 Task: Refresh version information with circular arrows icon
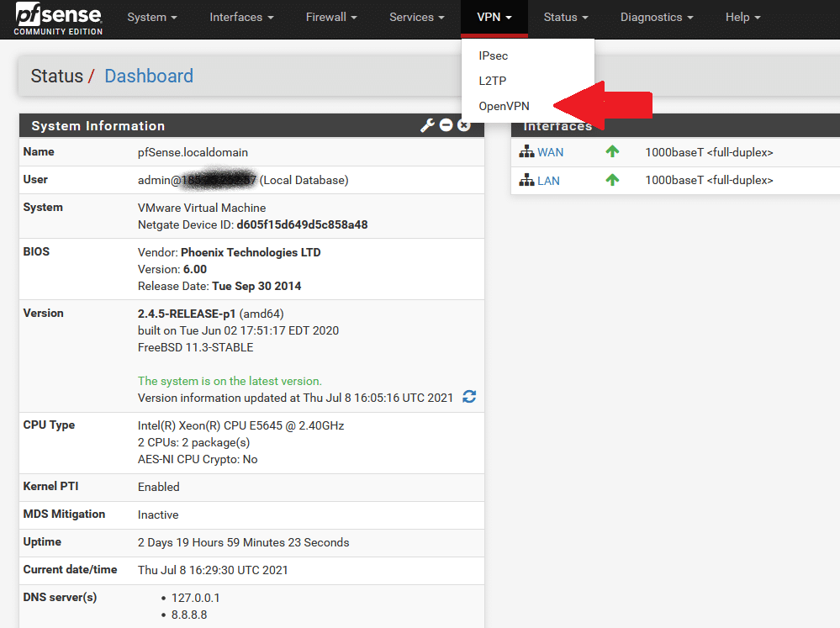coord(469,397)
